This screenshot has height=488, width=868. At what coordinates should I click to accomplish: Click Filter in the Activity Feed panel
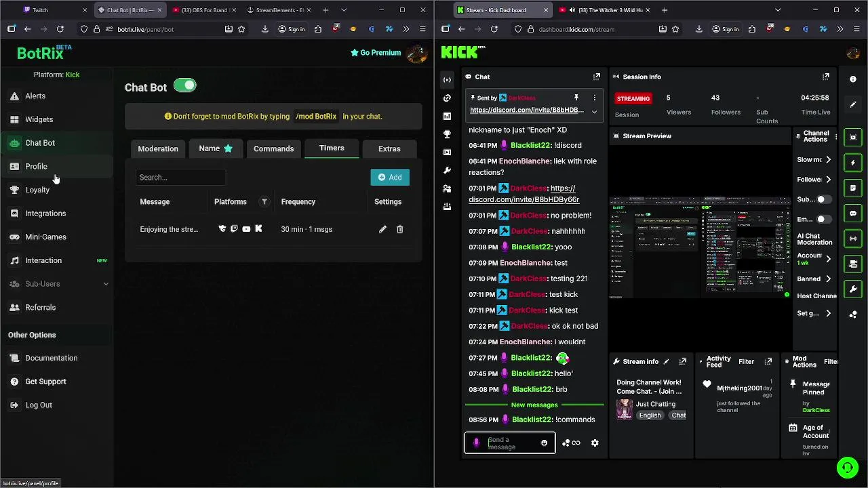pos(747,362)
